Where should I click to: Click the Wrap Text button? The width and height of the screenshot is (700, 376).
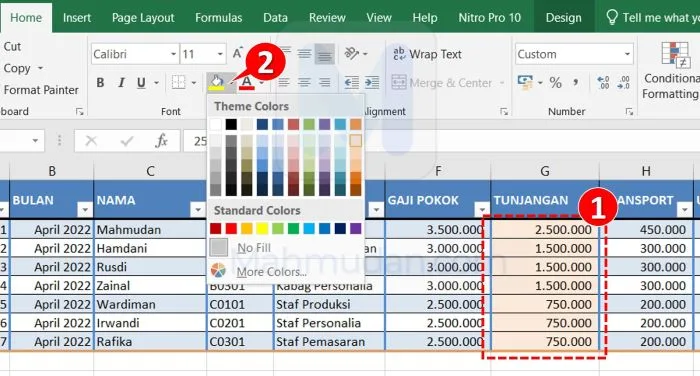click(427, 54)
